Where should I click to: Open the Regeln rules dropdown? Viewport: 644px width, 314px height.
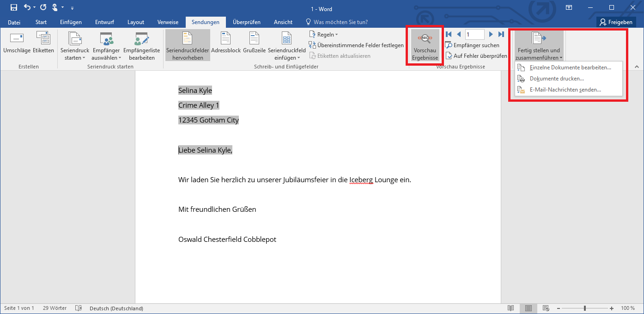pos(323,35)
